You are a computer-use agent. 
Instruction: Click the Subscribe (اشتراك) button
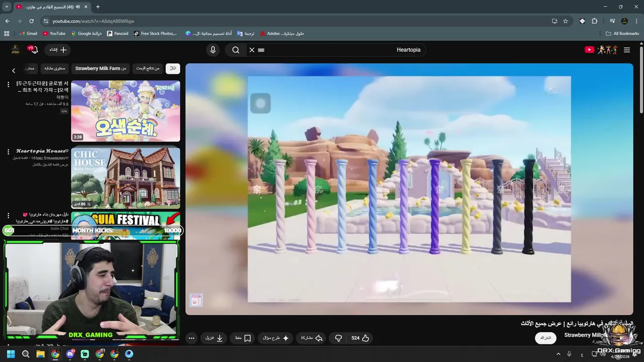tap(545, 338)
